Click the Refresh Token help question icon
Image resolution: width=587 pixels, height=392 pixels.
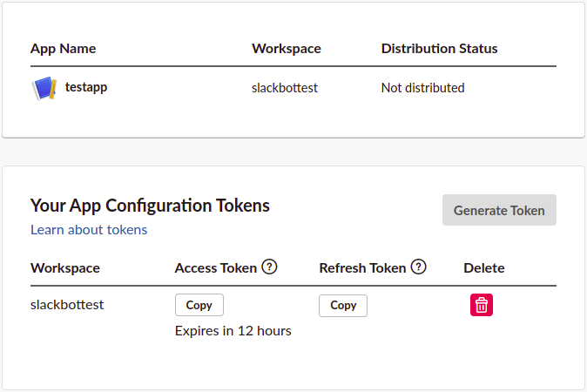pos(419,267)
